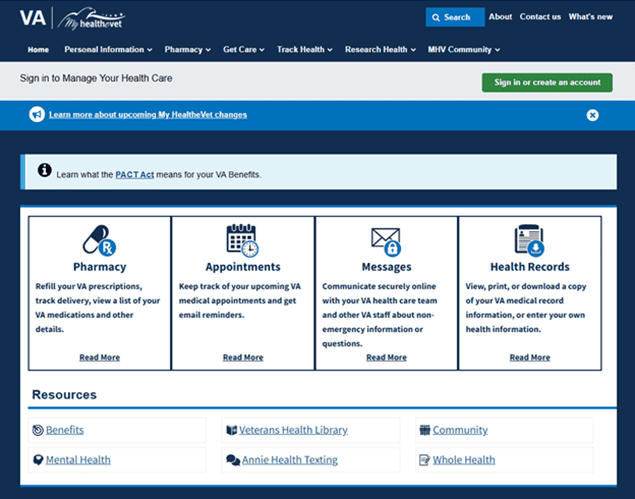Open the PACT Act link
This screenshot has width=635, height=499.
pos(135,175)
